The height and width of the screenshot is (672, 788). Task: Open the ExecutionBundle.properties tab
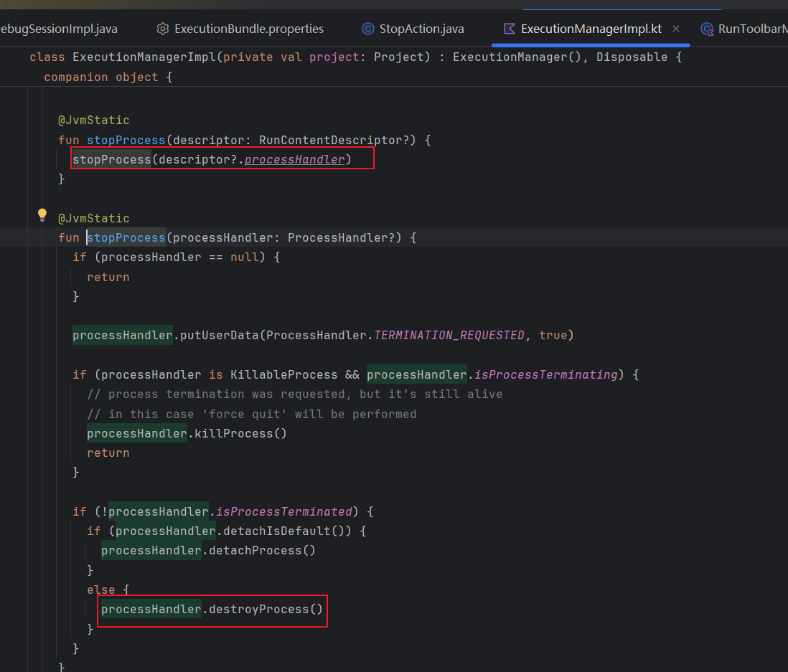240,29
